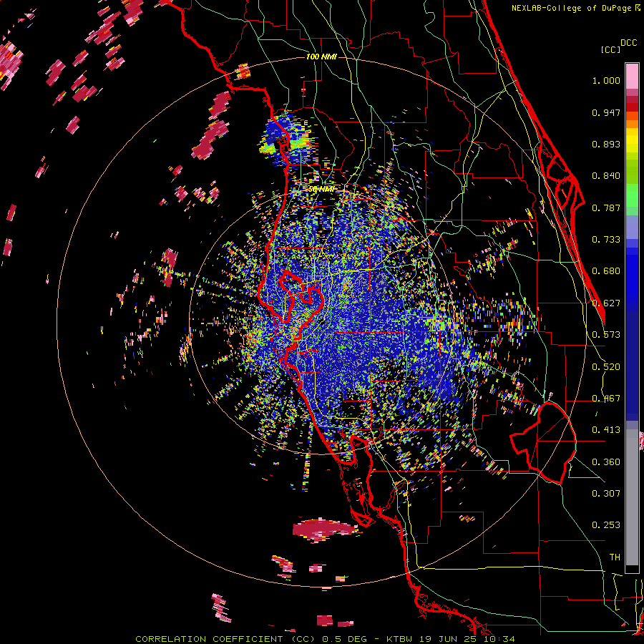
Task: Click the 0.787 scale value
Action: 606,208
